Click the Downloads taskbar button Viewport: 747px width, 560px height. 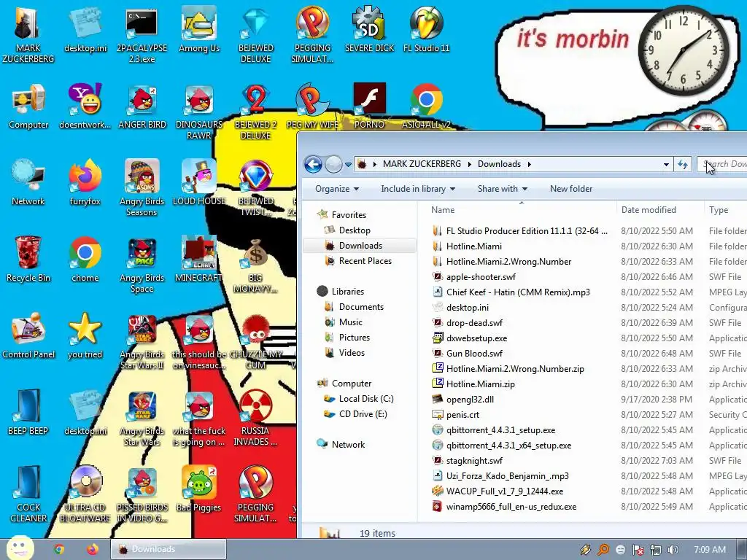pyautogui.click(x=169, y=549)
